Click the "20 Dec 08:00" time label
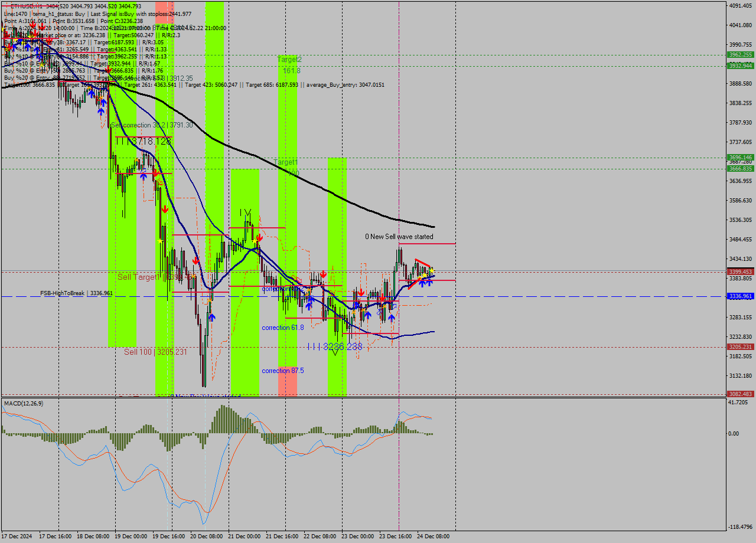This screenshot has height=543, width=756. 206,537
